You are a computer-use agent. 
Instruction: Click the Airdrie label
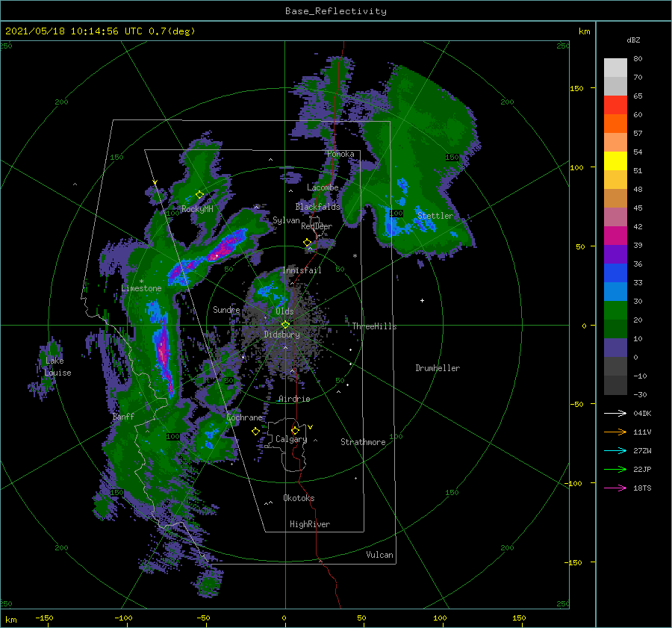(x=294, y=399)
